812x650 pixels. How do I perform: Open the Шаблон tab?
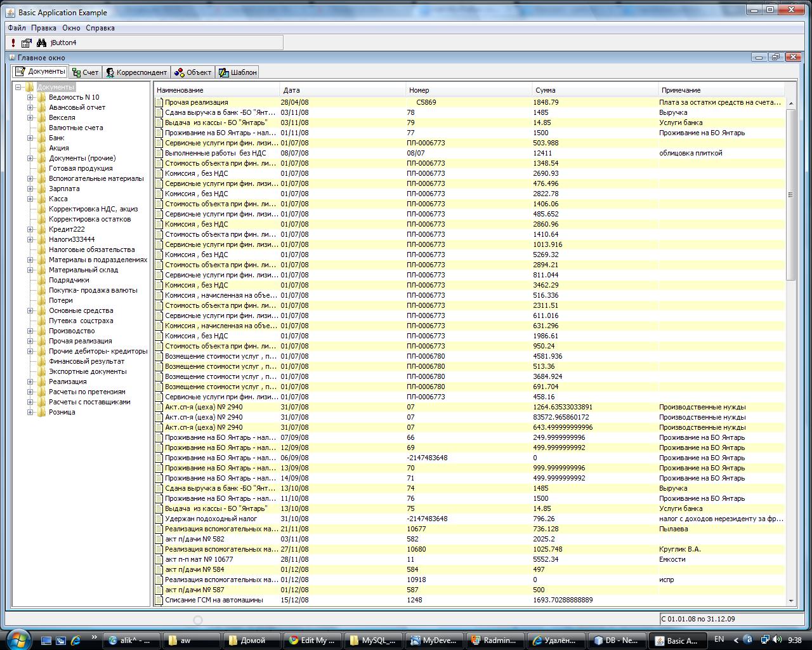(x=238, y=72)
